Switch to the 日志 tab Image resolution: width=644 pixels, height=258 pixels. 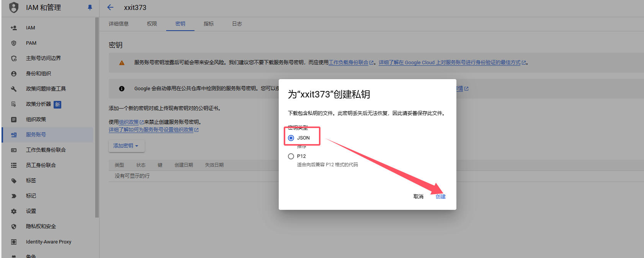(x=237, y=24)
